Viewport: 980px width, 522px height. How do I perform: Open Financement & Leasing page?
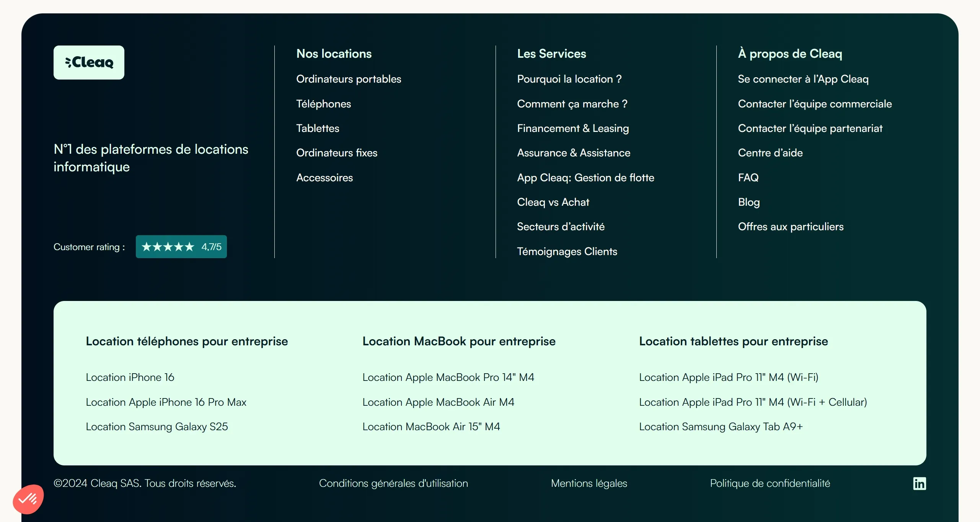pos(572,128)
